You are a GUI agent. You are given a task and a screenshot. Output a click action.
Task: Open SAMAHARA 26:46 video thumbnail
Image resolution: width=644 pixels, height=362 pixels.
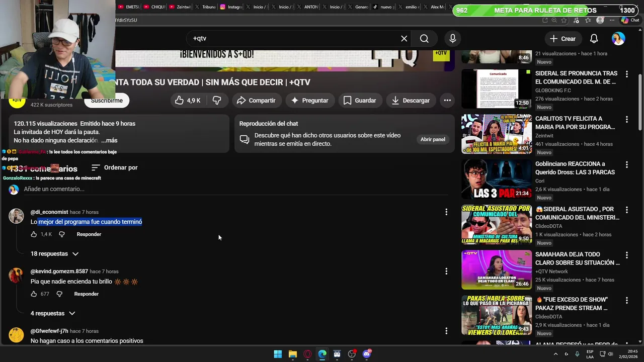pyautogui.click(x=497, y=270)
